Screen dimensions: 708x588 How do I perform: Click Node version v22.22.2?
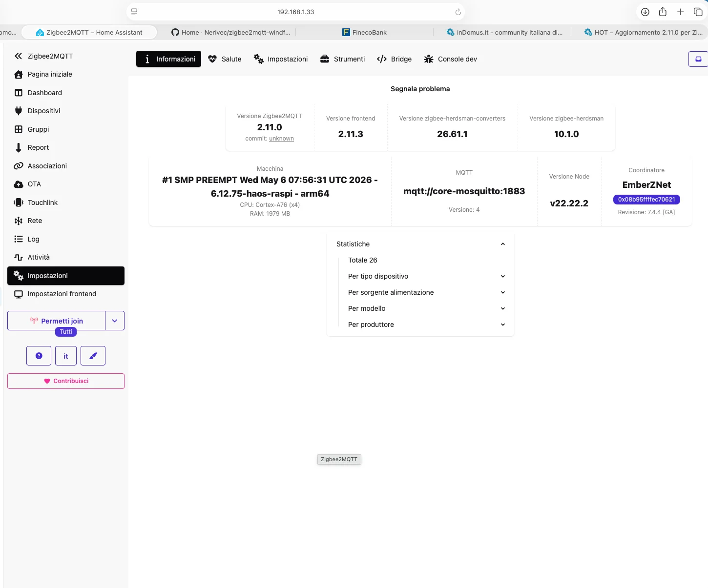[x=569, y=203]
